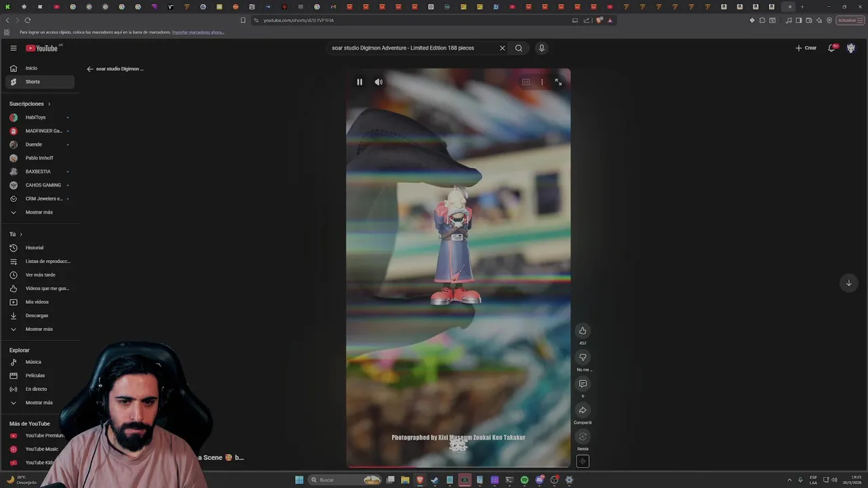
Task: Go back from soar studio Digimon search
Action: pos(90,69)
